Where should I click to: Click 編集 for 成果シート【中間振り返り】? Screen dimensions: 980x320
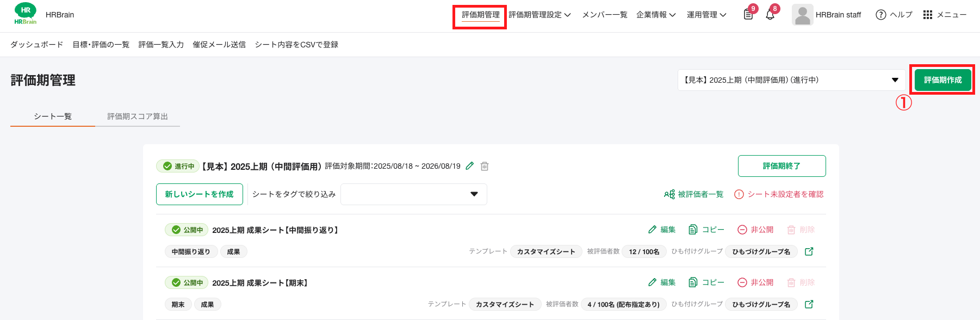point(662,230)
